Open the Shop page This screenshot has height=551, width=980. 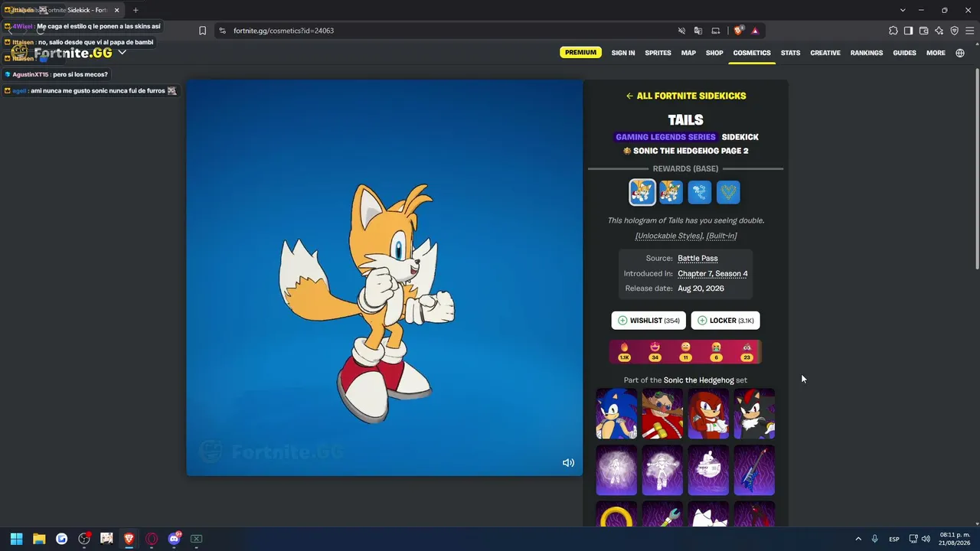coord(714,53)
